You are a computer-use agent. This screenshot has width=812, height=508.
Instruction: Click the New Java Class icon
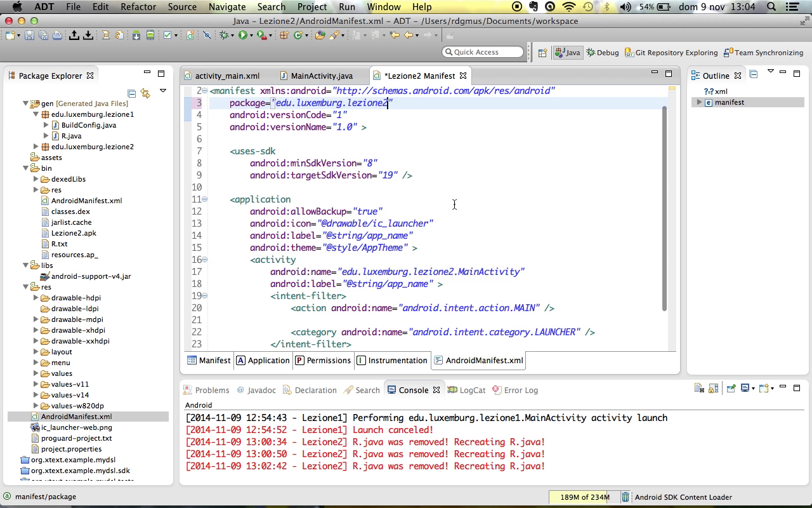(x=298, y=35)
